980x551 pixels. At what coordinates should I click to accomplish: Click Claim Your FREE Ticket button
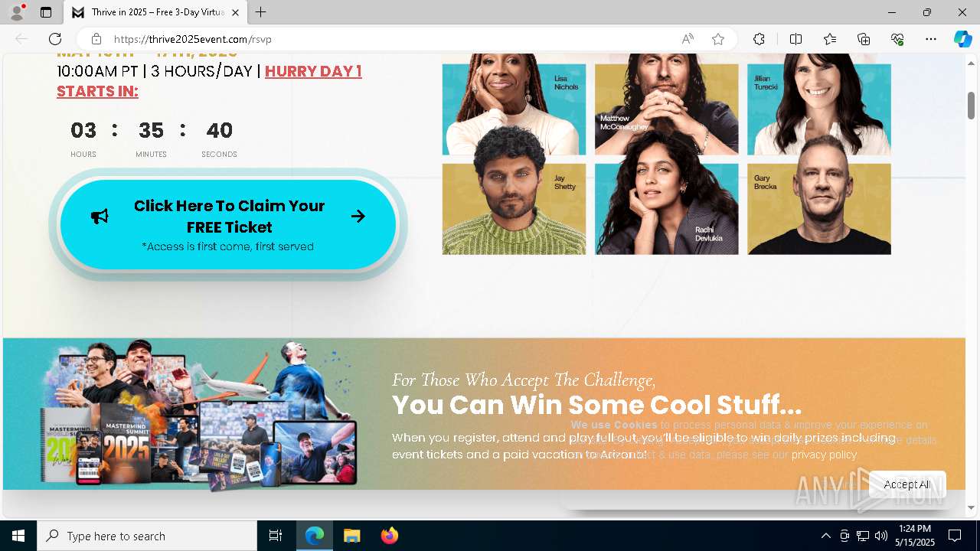click(228, 224)
